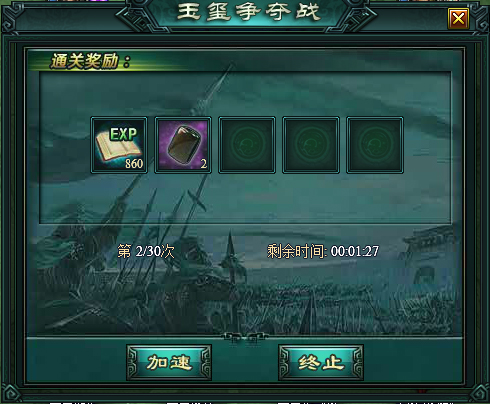
Task: Click the 通关奖励 section header
Action: point(90,61)
